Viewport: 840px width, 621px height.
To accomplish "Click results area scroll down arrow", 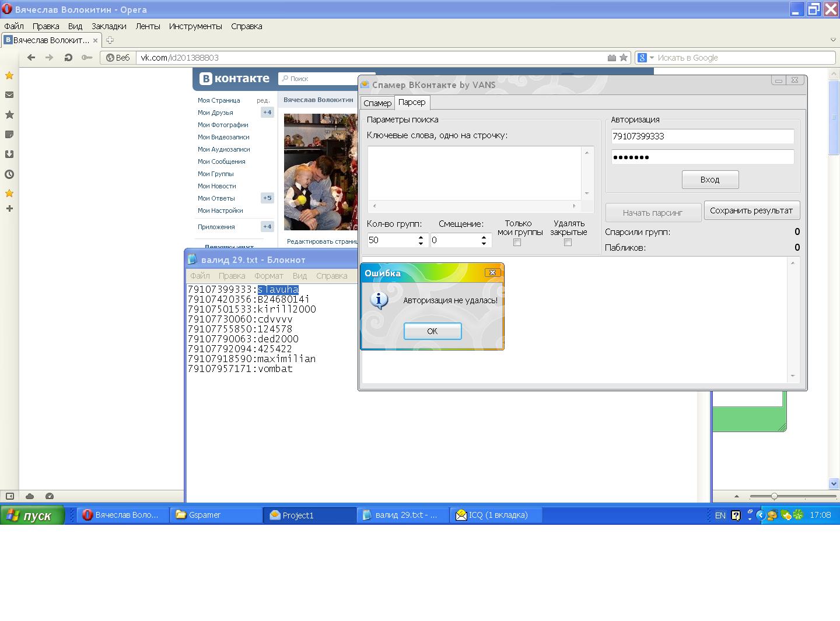I will click(792, 376).
